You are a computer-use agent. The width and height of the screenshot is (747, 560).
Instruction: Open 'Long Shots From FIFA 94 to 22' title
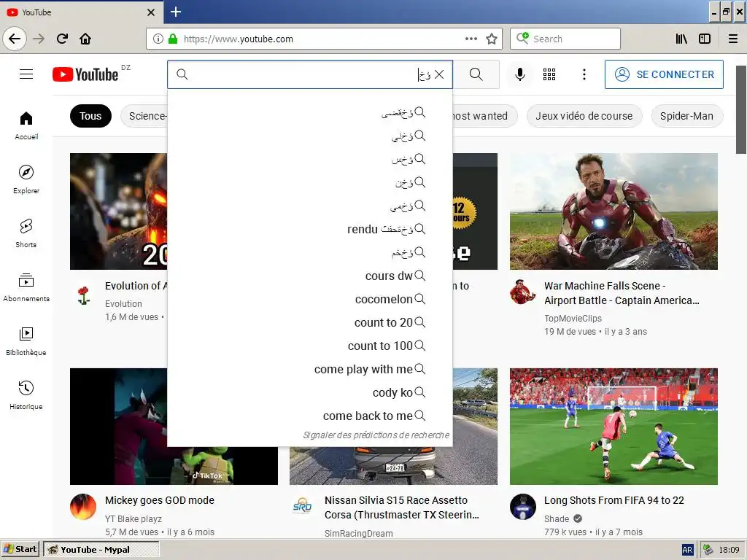click(614, 500)
